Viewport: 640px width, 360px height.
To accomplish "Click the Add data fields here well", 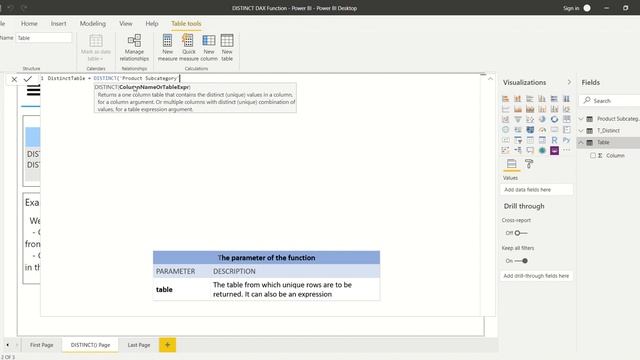I will 536,190.
